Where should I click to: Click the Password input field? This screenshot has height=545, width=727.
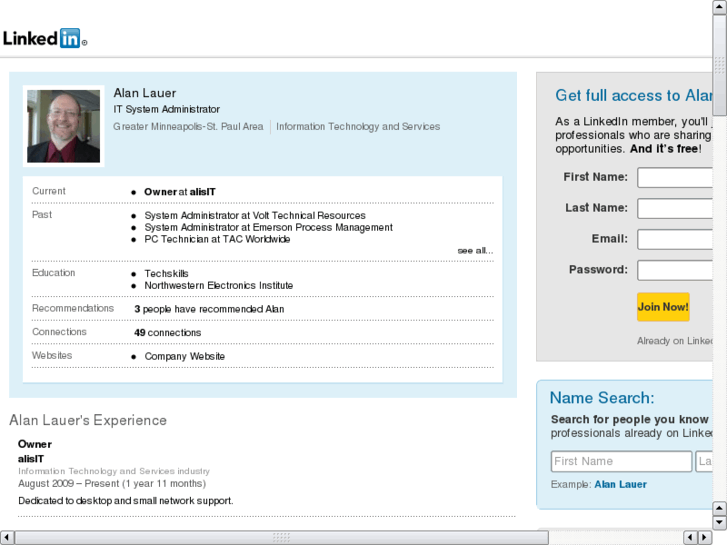click(x=675, y=270)
